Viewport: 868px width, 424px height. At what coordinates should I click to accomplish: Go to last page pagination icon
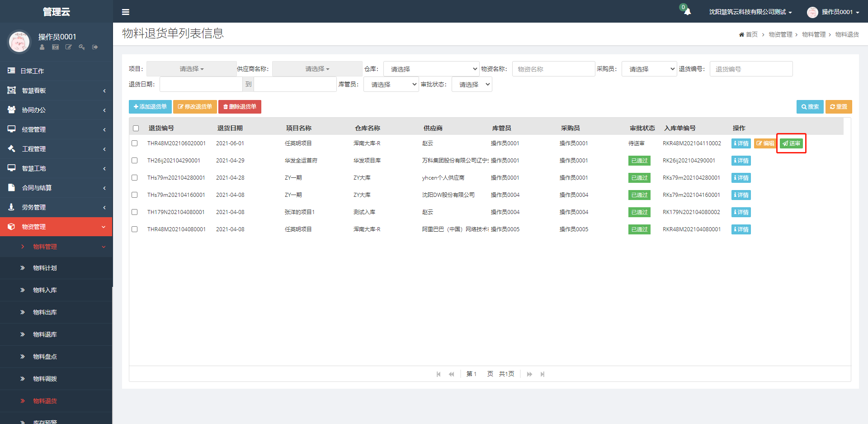542,374
